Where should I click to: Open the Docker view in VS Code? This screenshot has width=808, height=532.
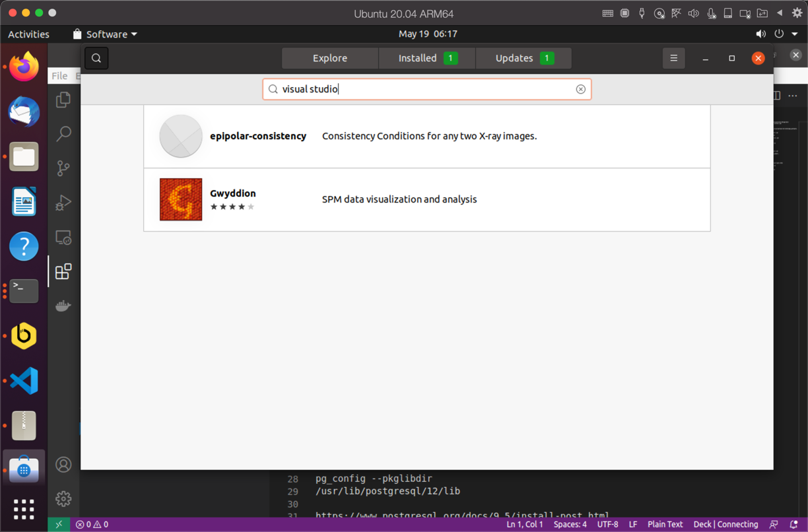coord(63,306)
